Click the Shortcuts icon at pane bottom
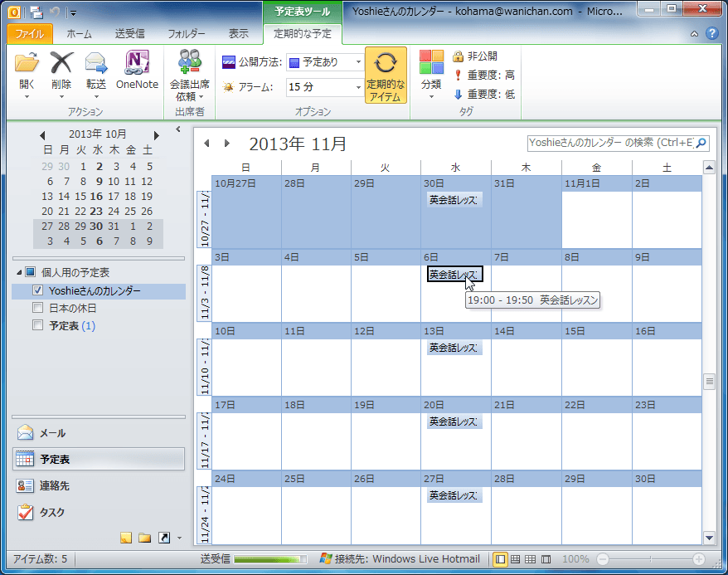The image size is (728, 575). (164, 538)
